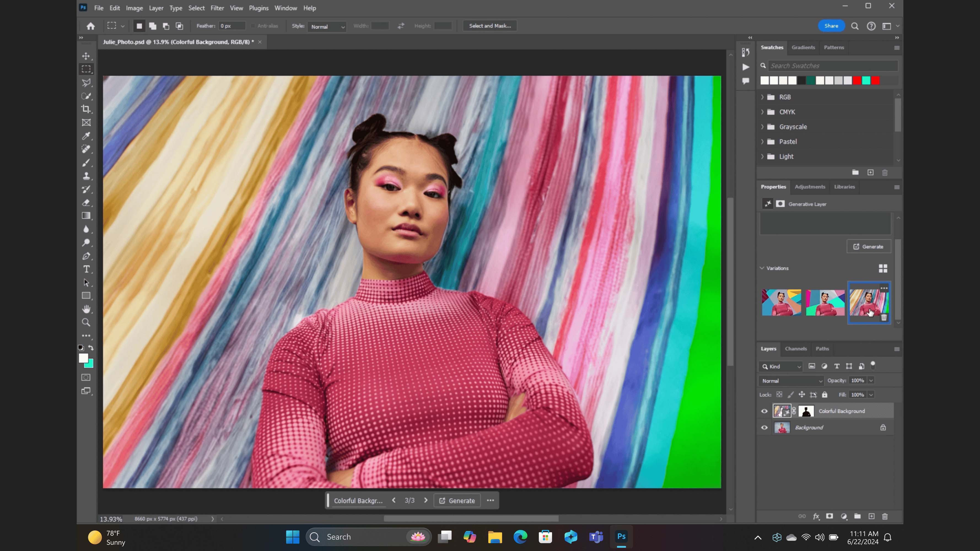Enable the Anti-alias checkbox
Screen dimensions: 980x551
point(253,25)
